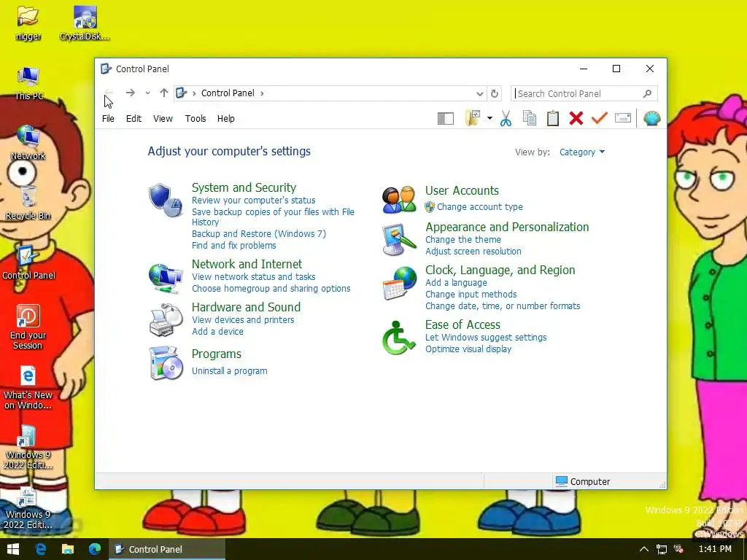Screen dimensions: 747x560
Task: Select the End your Session desktop shortcut
Action: point(28,327)
